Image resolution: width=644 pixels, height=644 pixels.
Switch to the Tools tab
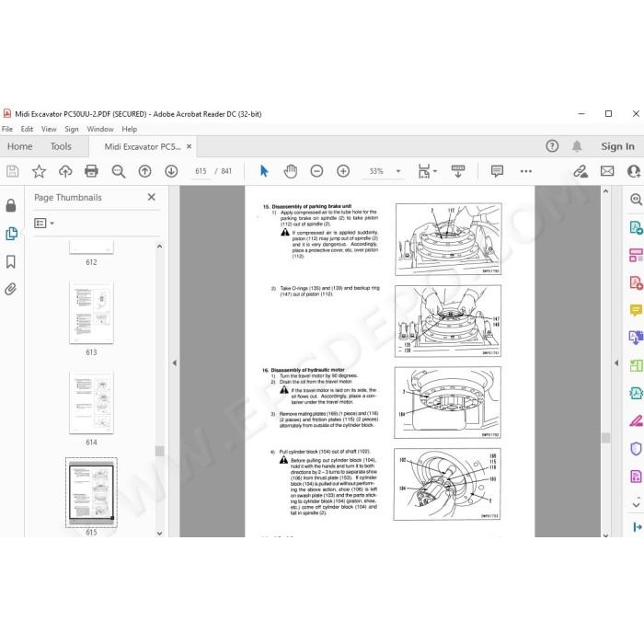click(x=61, y=146)
